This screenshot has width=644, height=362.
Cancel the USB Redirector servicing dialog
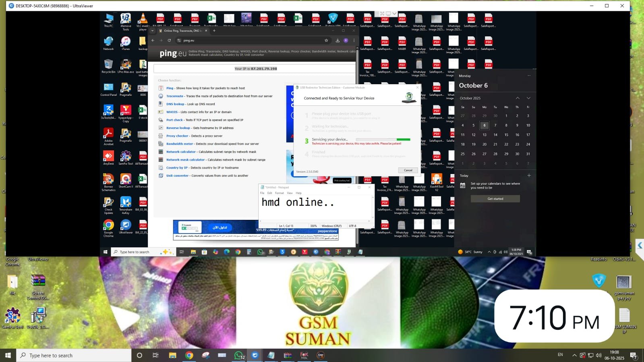click(408, 170)
